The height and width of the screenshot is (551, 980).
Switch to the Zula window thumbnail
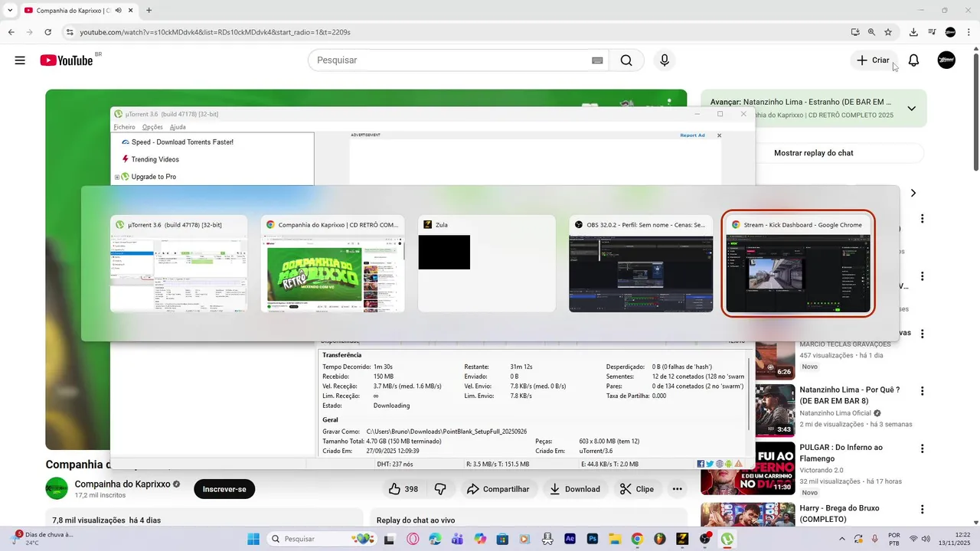pos(487,264)
